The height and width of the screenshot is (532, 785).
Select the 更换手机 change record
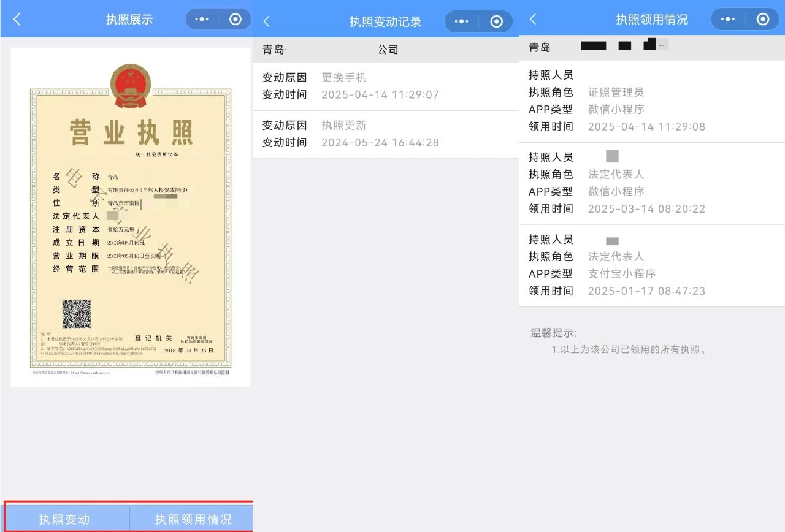(x=385, y=86)
